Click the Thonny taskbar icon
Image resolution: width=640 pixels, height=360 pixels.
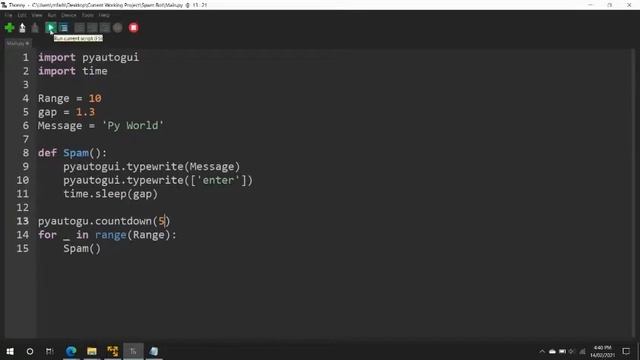click(133, 351)
